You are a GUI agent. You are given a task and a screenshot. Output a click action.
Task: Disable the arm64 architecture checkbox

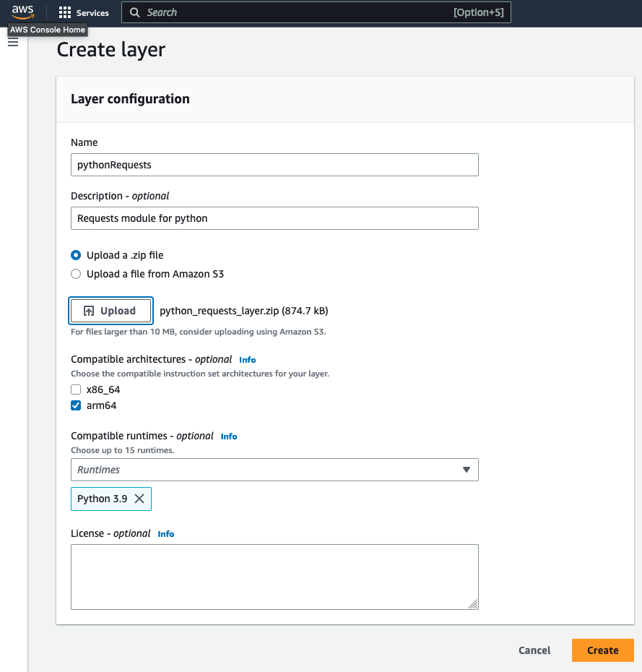[x=76, y=405]
